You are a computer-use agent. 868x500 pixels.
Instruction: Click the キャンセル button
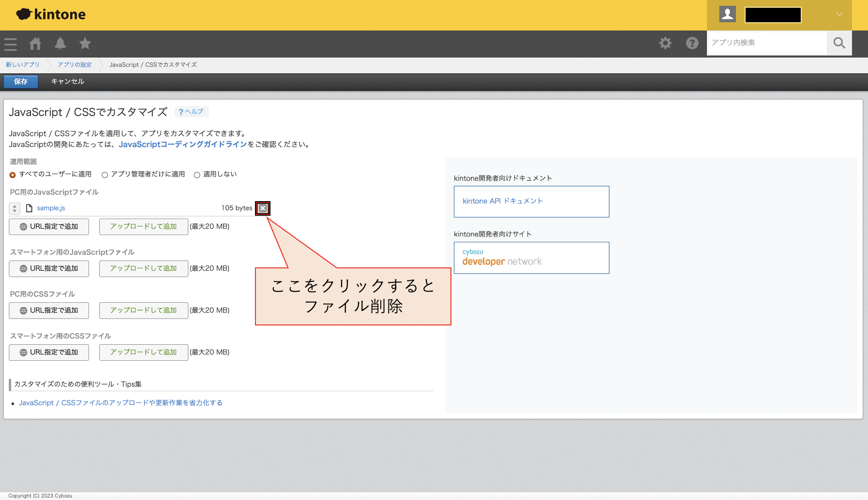68,82
